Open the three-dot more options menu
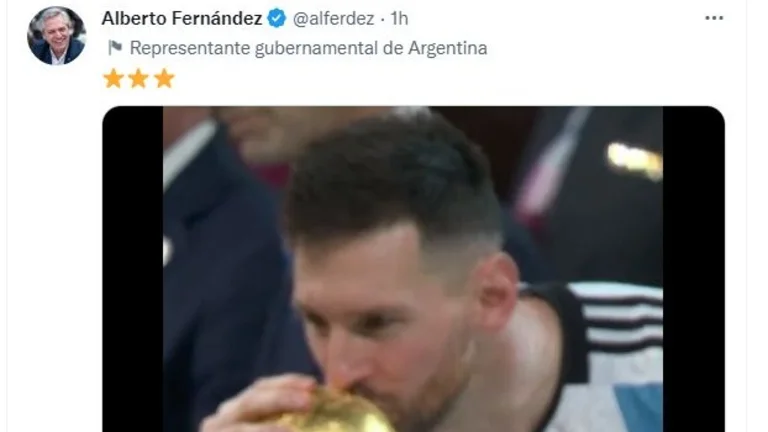This screenshot has height=432, width=768. tap(714, 18)
